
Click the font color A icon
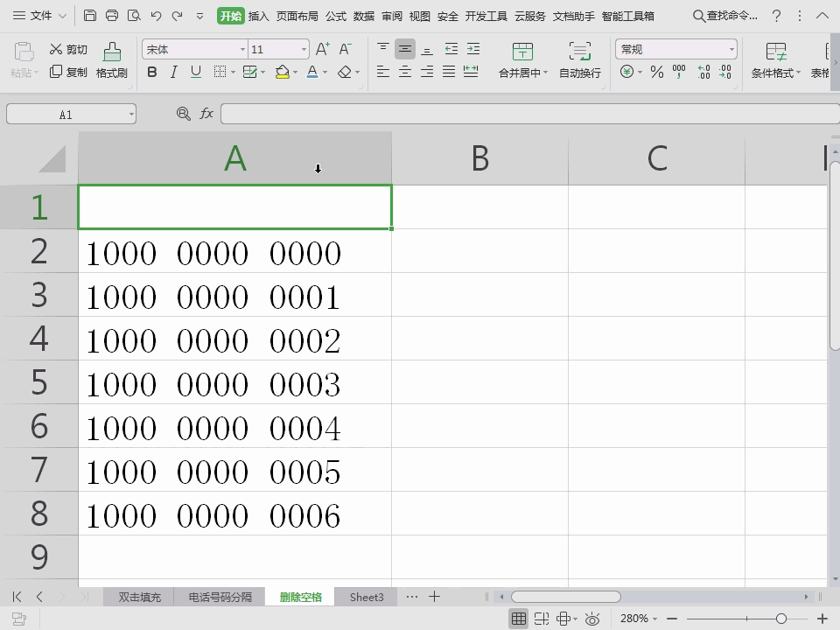tap(312, 72)
